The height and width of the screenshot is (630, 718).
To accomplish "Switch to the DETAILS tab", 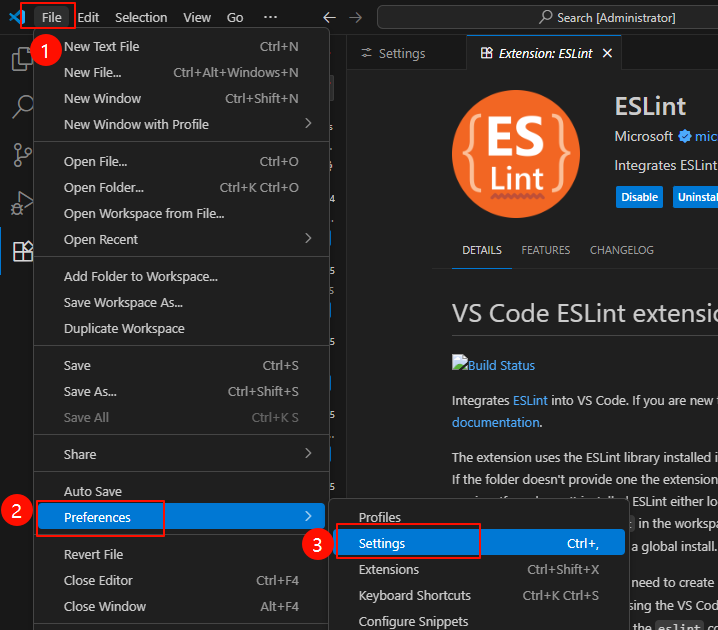I will pyautogui.click(x=482, y=250).
